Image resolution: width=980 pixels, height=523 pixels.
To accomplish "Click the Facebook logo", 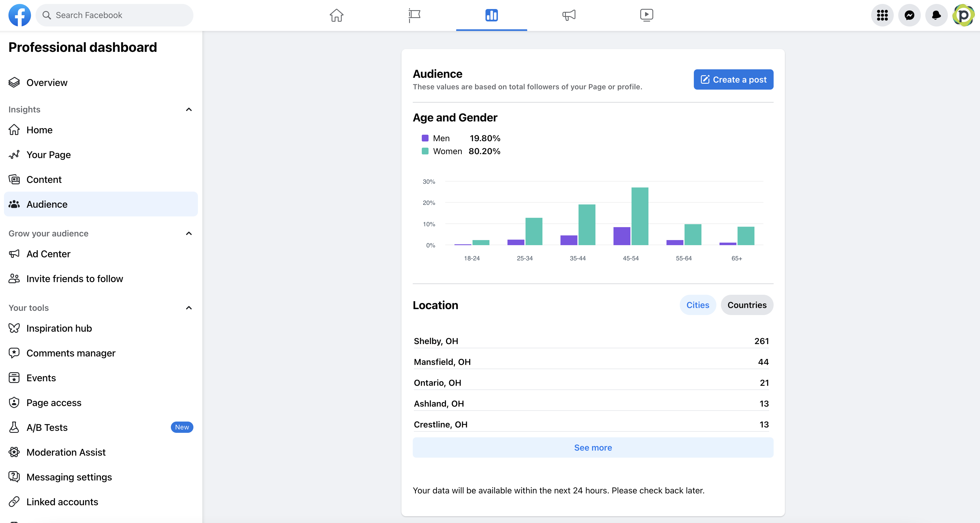I will pos(19,15).
